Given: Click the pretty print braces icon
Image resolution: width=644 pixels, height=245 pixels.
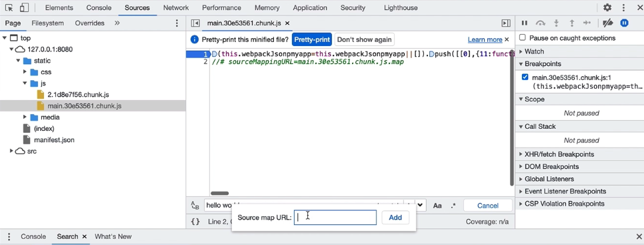Looking at the screenshot, I should tap(195, 222).
